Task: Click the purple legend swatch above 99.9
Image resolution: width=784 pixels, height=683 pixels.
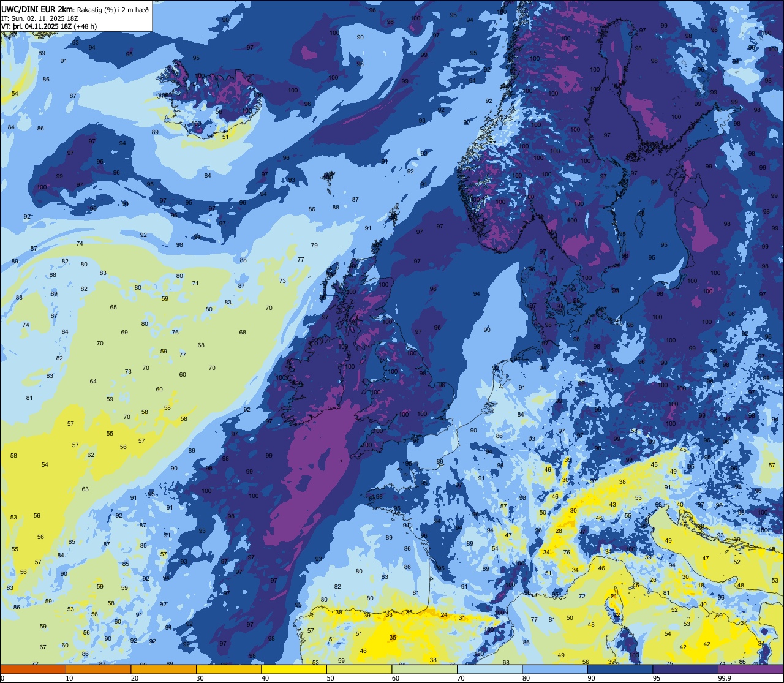Action: pyautogui.click(x=751, y=669)
